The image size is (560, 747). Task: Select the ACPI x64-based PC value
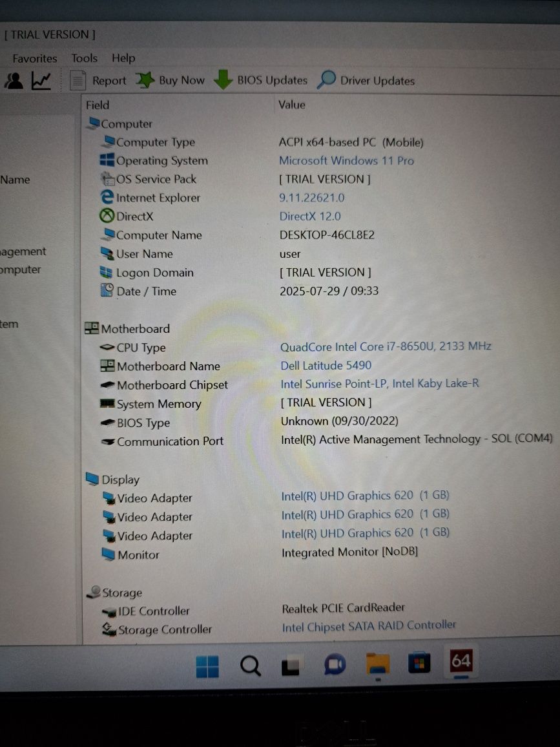tap(351, 142)
